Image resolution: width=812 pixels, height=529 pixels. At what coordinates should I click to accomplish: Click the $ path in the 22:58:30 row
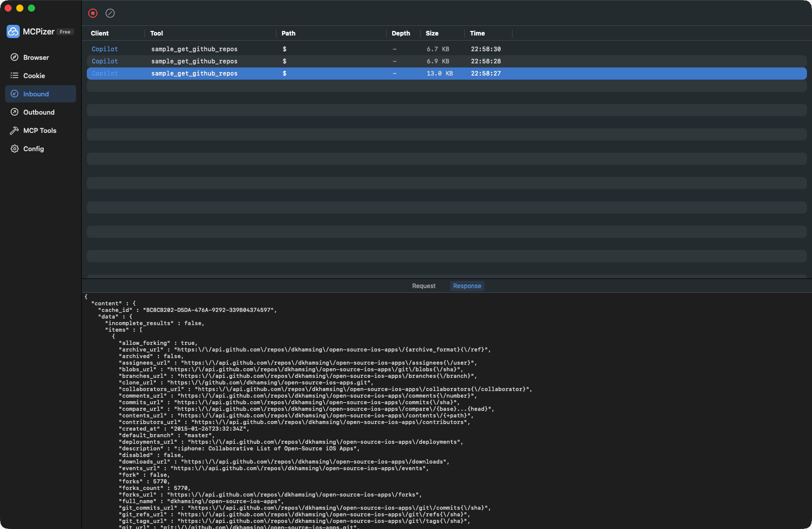(285, 49)
